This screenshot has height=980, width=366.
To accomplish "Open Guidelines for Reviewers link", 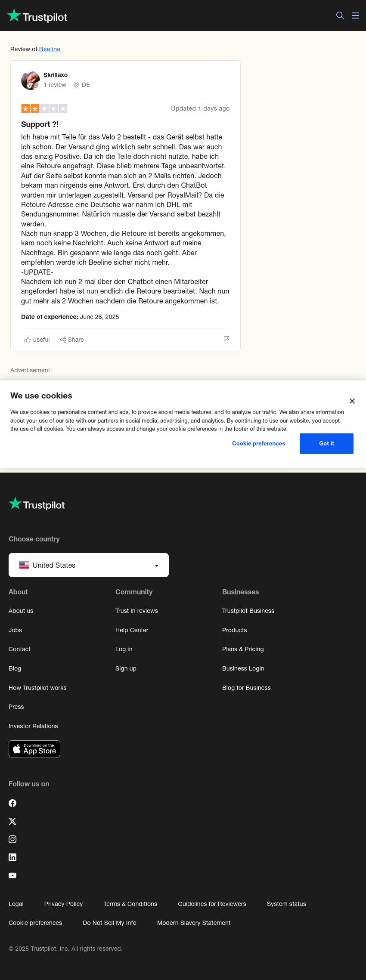I will [212, 904].
